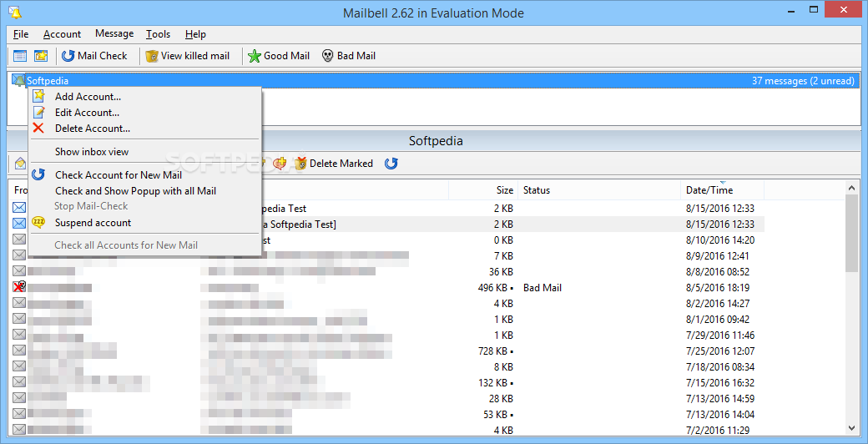Open the Help menu
Screen dimensions: 868x444
tap(195, 34)
